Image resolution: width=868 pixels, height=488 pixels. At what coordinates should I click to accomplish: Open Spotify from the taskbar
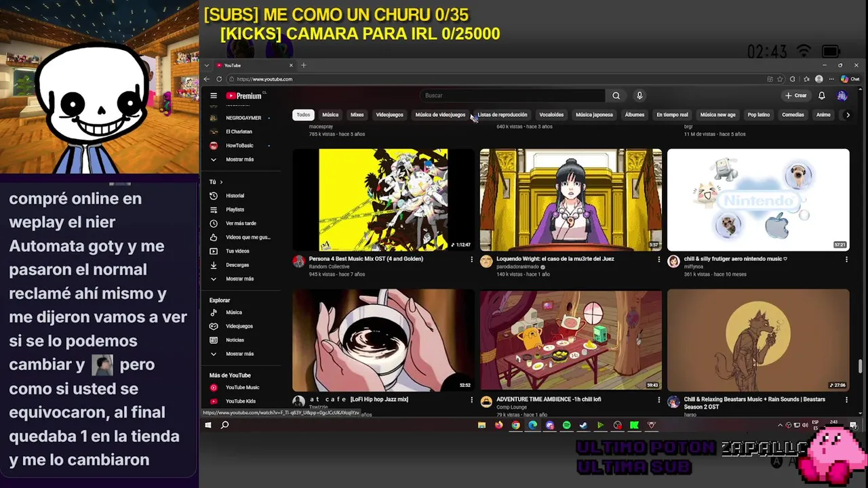pos(567,425)
